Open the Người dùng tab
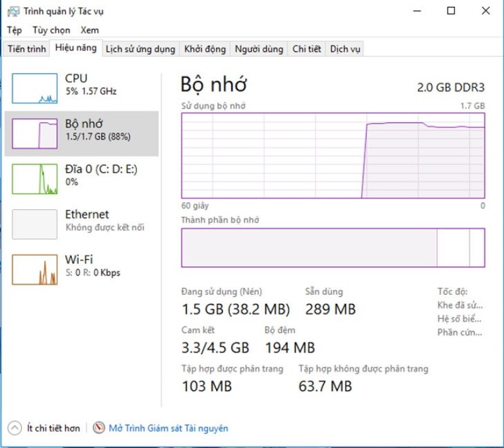 coord(259,49)
